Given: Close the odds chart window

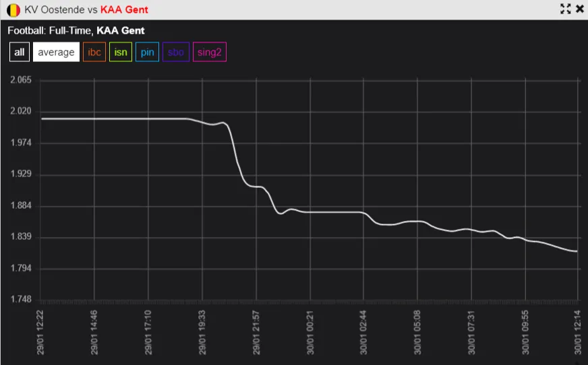Looking at the screenshot, I should click(x=580, y=9).
